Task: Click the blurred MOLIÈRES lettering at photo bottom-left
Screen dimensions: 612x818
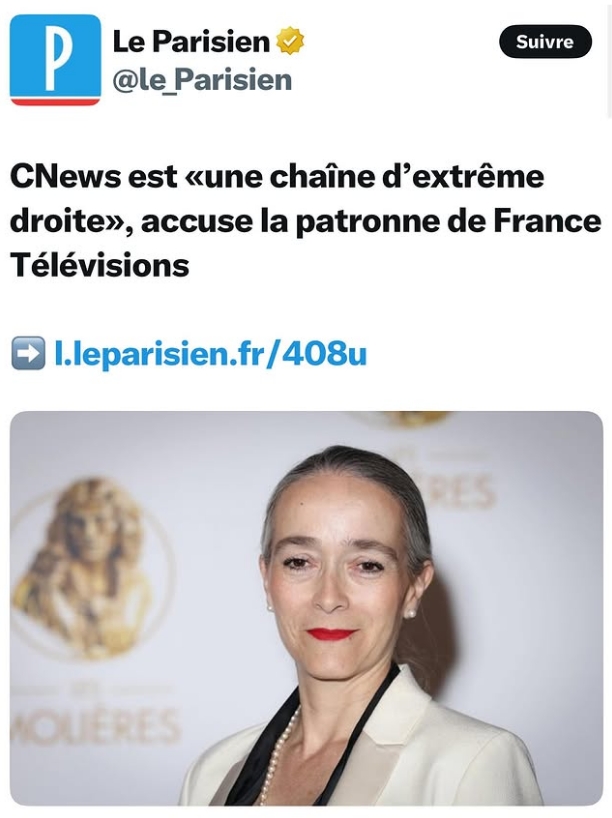Action: point(95,727)
